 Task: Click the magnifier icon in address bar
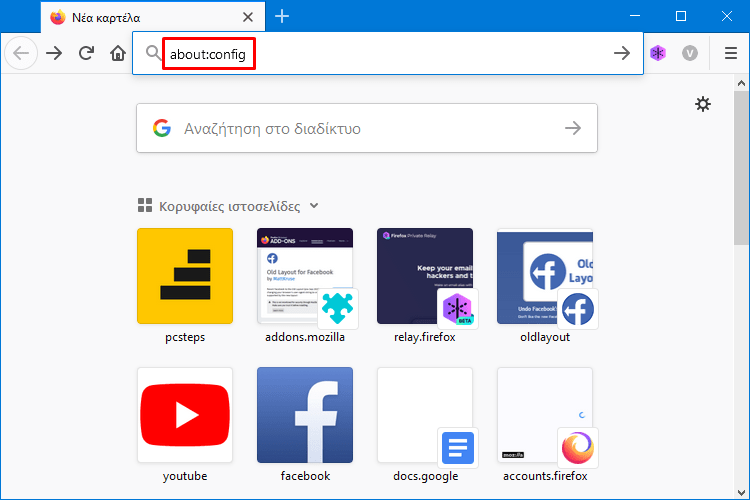pos(153,53)
